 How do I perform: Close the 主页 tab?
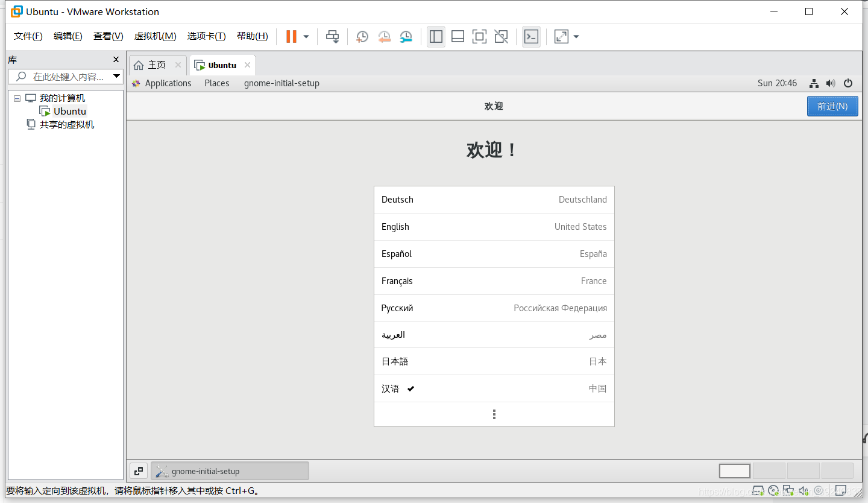178,65
